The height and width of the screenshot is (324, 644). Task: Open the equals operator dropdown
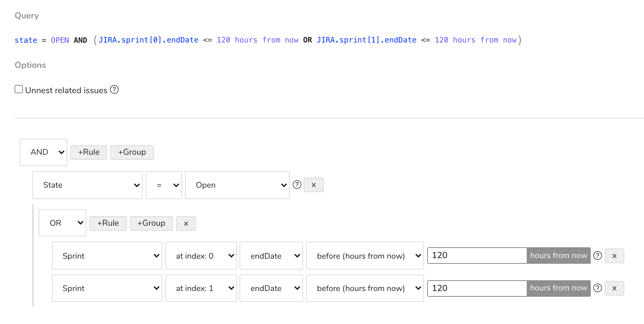(164, 185)
